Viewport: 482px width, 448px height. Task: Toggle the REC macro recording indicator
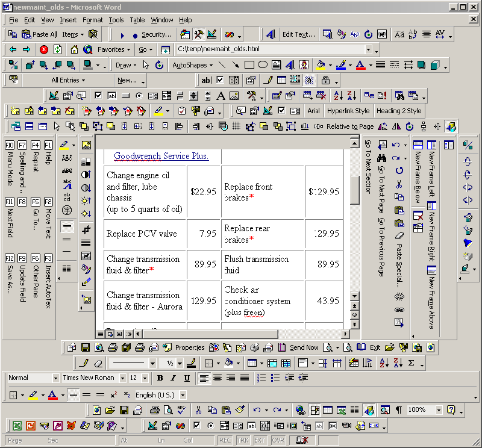(x=225, y=441)
